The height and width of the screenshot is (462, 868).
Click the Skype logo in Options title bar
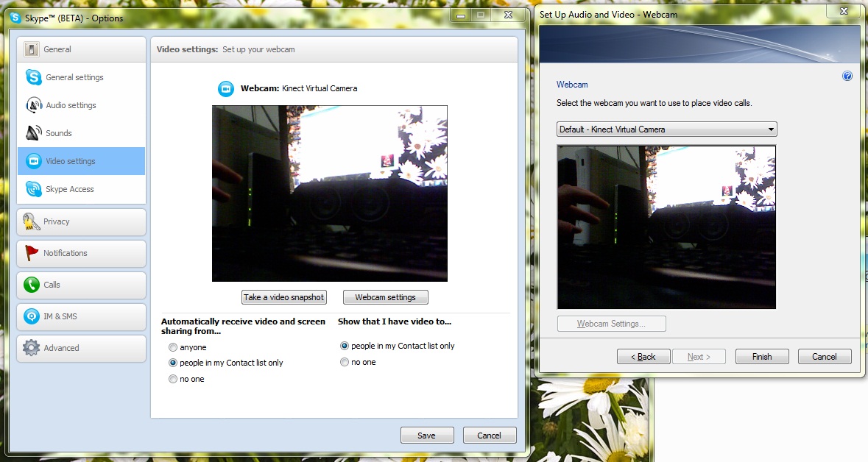coord(15,18)
